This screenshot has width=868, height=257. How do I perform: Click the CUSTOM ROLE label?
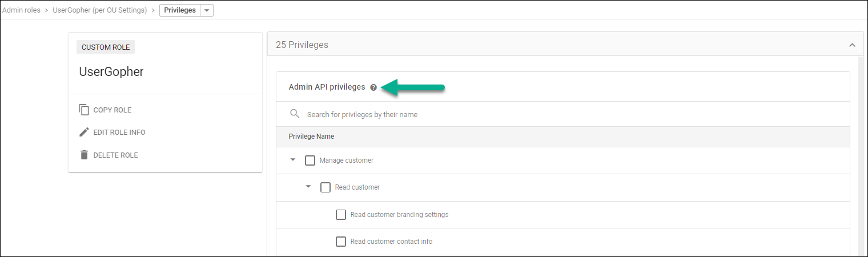tap(106, 47)
